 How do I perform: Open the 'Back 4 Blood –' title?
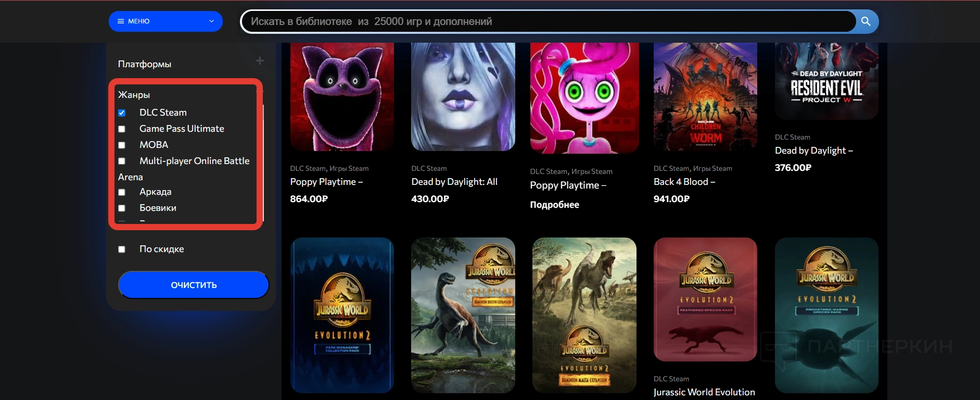[x=684, y=182]
